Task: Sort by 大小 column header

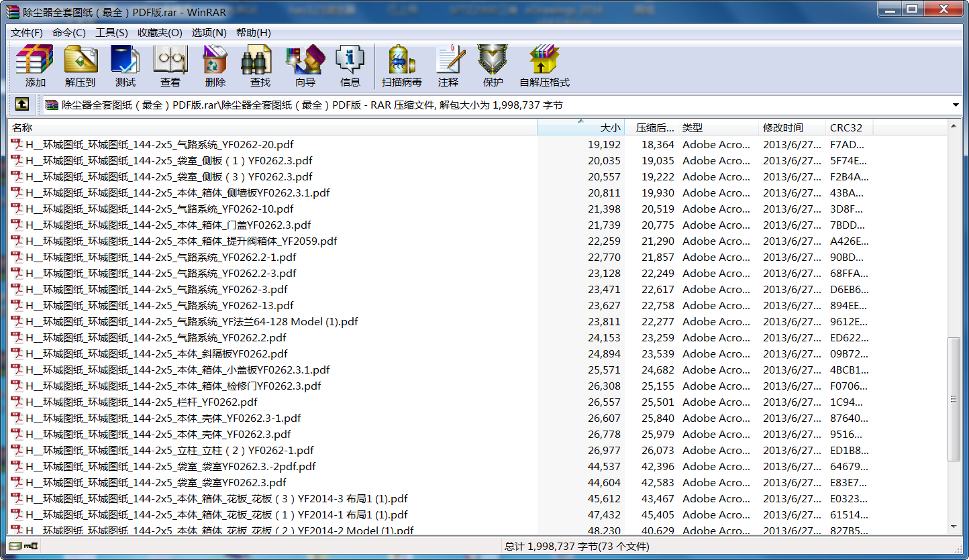Action: tap(581, 127)
